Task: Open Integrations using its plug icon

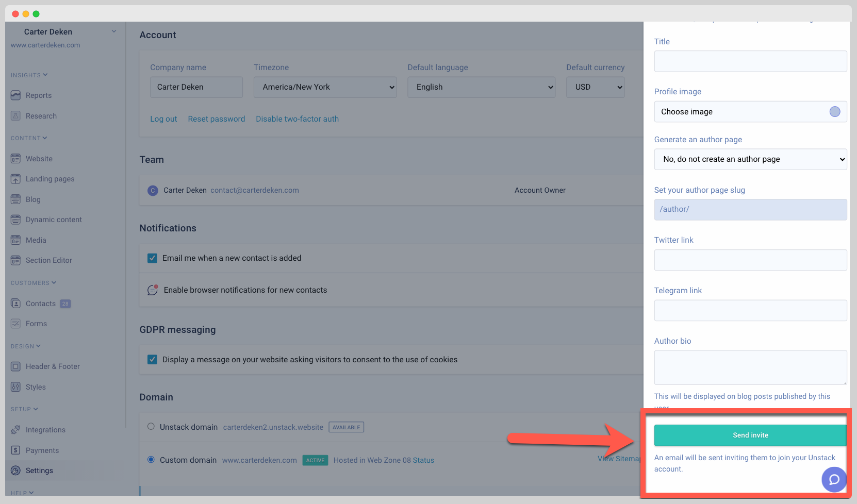Action: click(15, 430)
